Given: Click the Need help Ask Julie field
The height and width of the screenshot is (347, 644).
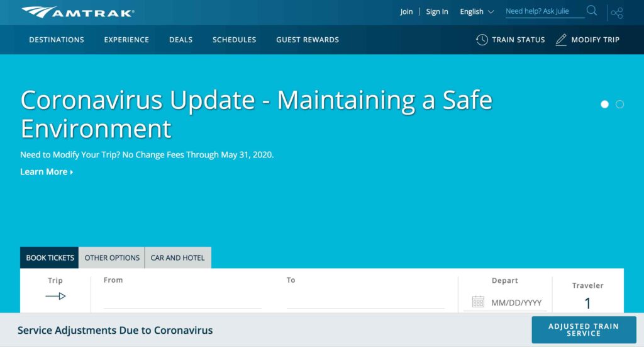Looking at the screenshot, I should (x=544, y=11).
